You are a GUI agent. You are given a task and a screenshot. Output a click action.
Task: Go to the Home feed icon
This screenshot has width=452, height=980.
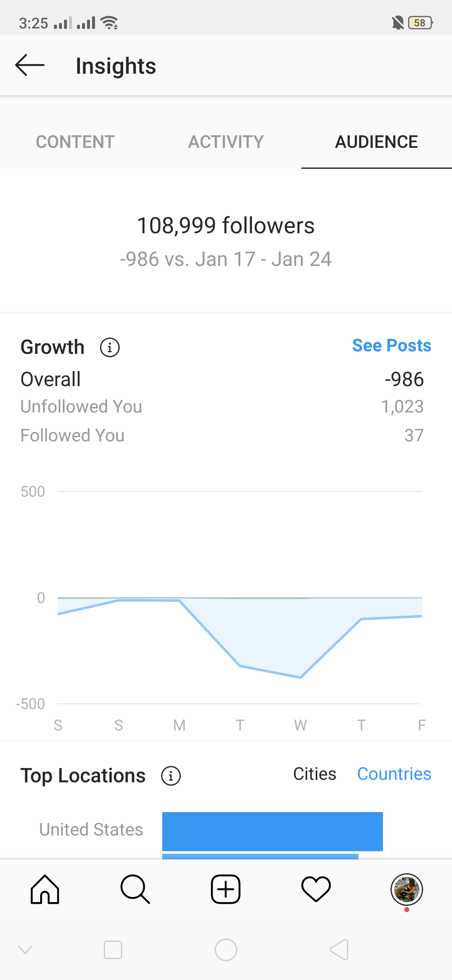(45, 889)
